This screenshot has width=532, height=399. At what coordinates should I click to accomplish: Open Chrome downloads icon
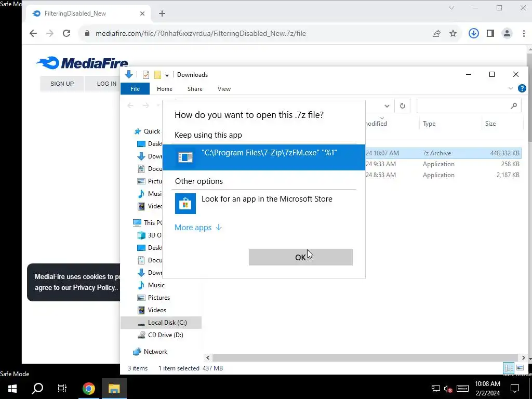[x=474, y=33]
